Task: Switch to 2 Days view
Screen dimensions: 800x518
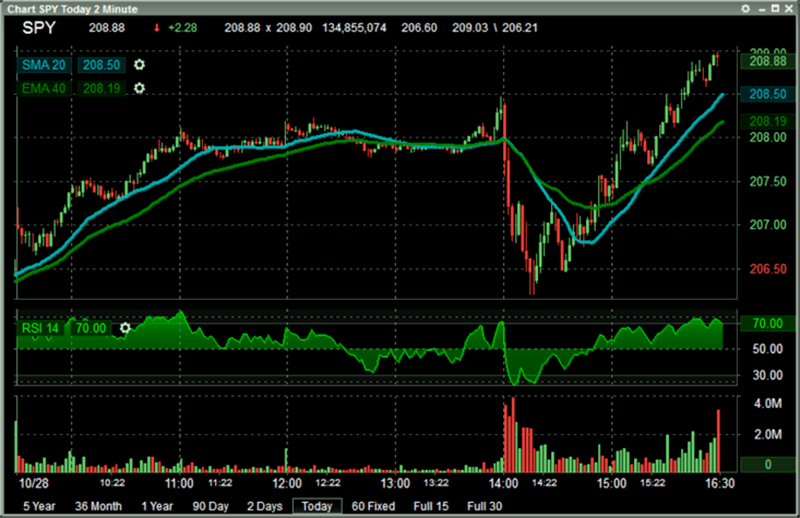Action: tap(265, 506)
